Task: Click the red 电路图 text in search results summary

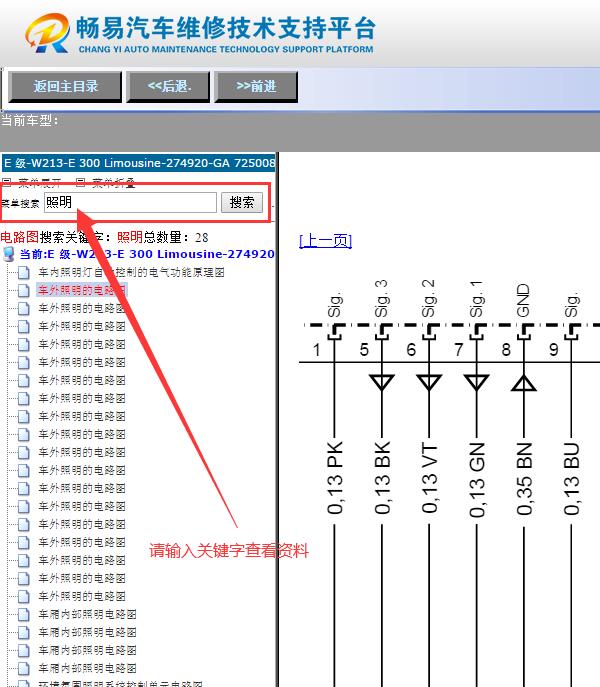Action: tap(20, 237)
